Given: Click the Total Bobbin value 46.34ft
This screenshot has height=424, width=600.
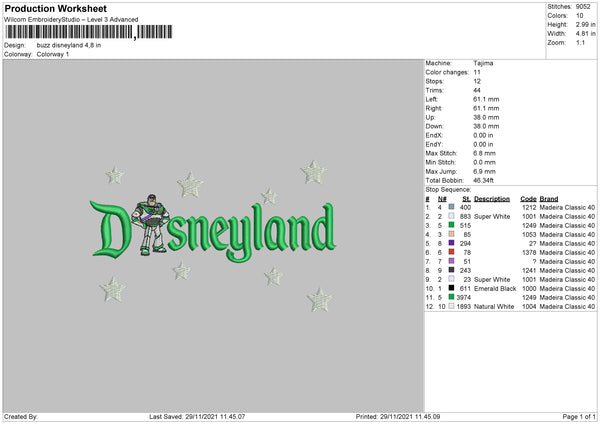Looking at the screenshot, I should (x=484, y=180).
